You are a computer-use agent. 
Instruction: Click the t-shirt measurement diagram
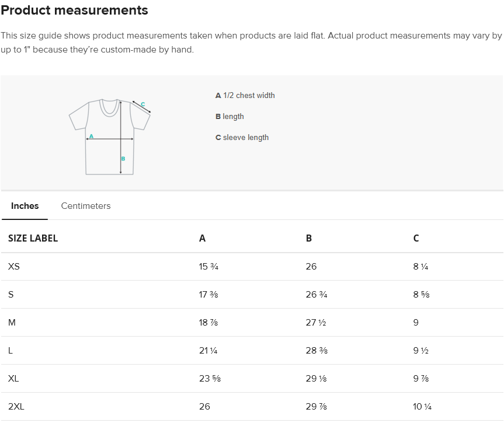(x=110, y=137)
